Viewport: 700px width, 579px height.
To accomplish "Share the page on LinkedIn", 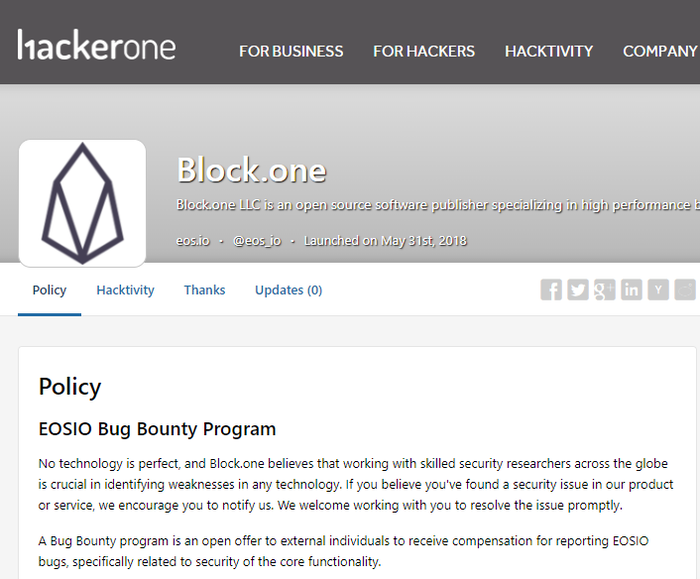I will (x=631, y=290).
